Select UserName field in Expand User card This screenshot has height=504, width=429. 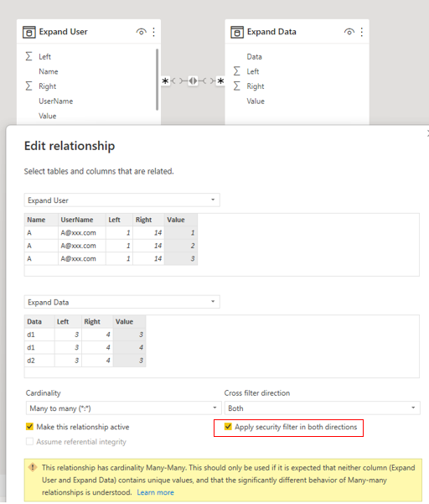(56, 101)
